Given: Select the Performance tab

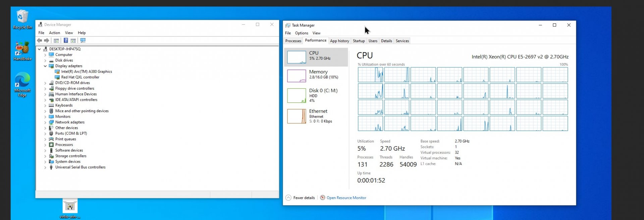Looking at the screenshot, I should [316, 41].
